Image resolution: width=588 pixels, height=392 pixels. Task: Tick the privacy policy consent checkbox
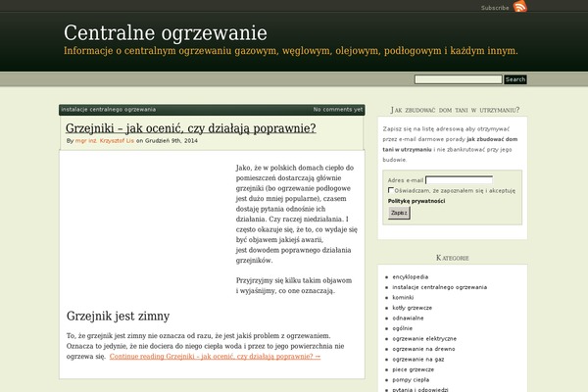(x=390, y=190)
